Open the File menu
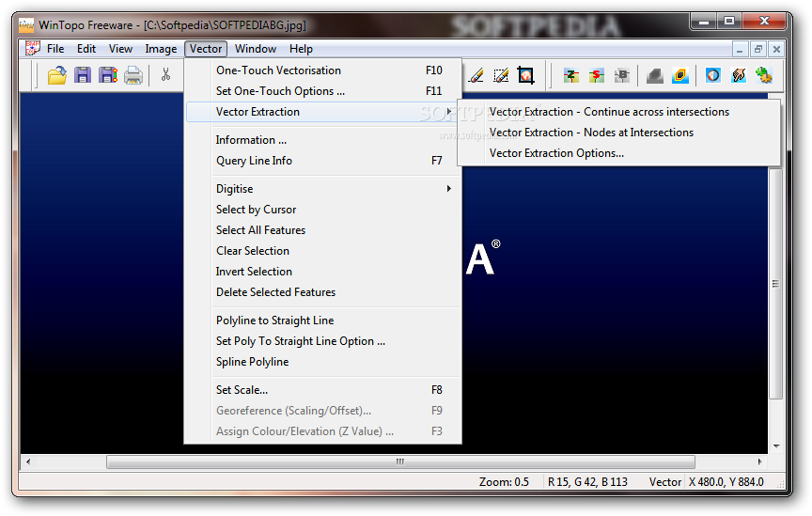Image resolution: width=812 pixels, height=516 pixels. click(55, 49)
